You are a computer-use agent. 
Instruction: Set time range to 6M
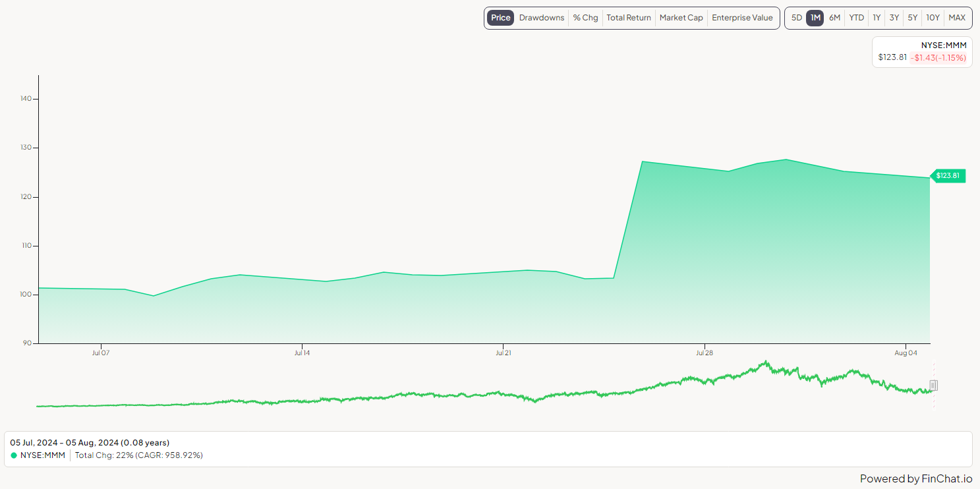(834, 18)
